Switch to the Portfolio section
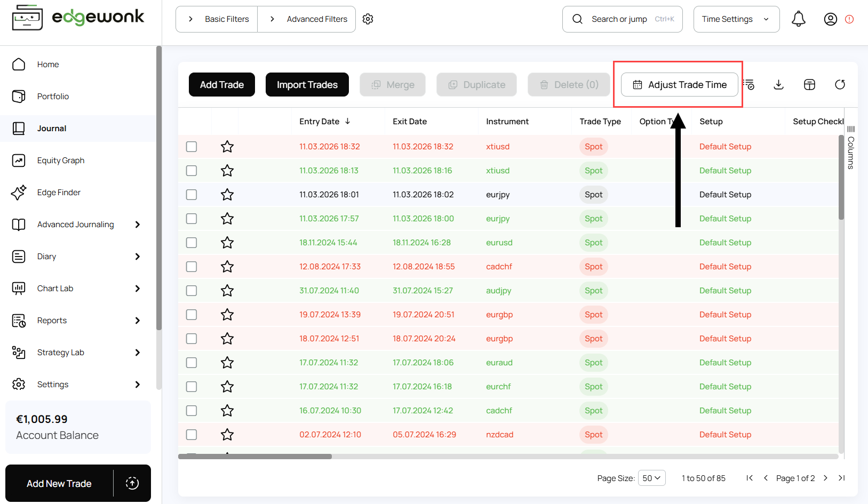 tap(53, 96)
